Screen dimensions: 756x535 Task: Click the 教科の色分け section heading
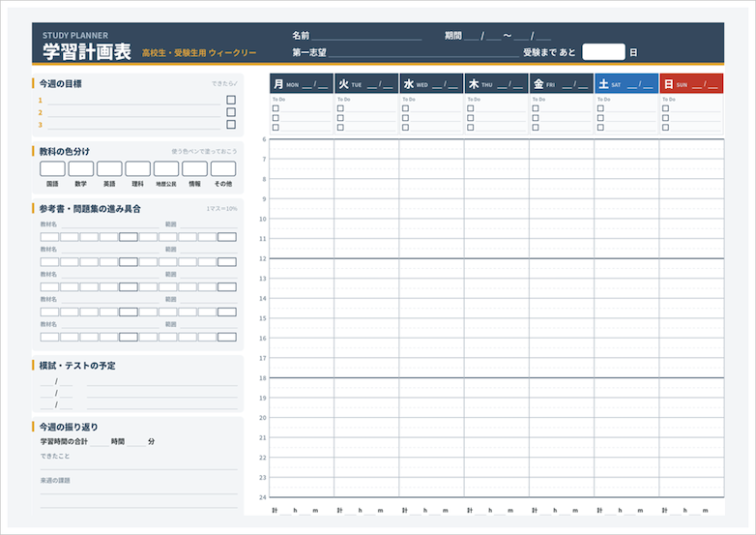64,152
